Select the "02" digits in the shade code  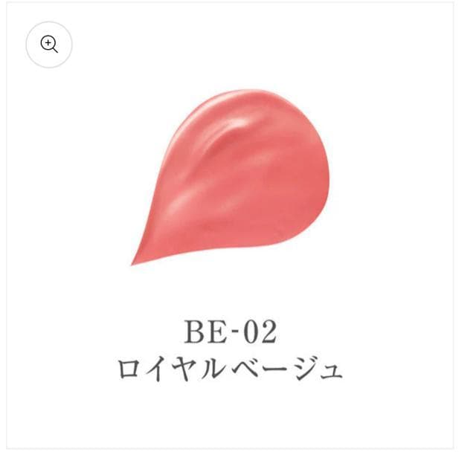pos(260,332)
